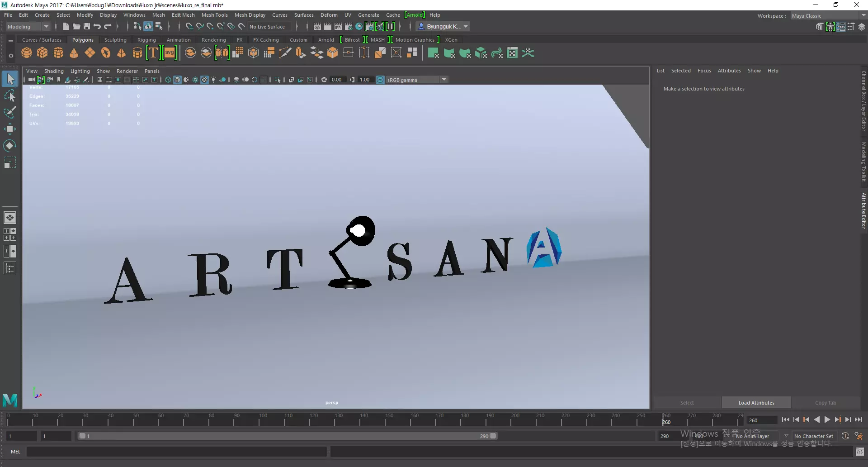Create a new scene with the page icon

[66, 26]
